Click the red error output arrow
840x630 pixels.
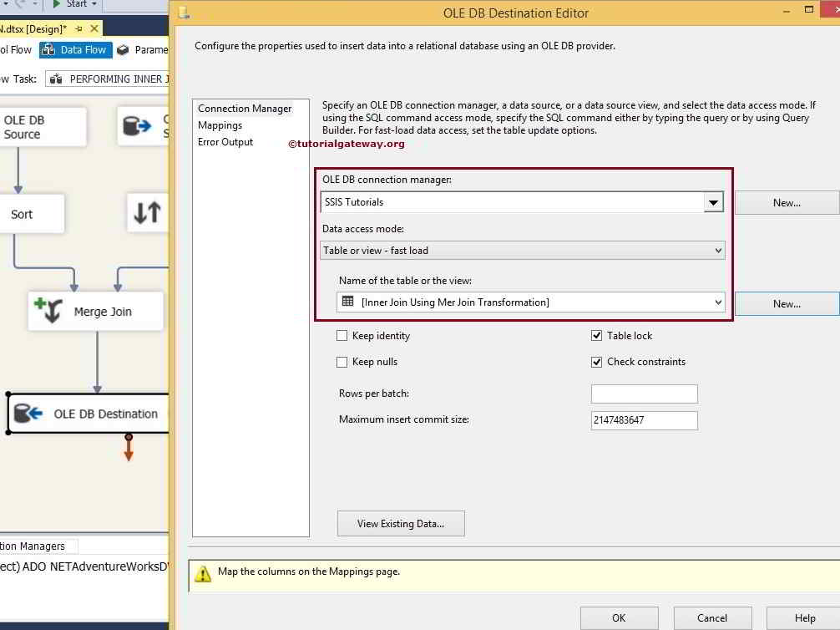(129, 450)
